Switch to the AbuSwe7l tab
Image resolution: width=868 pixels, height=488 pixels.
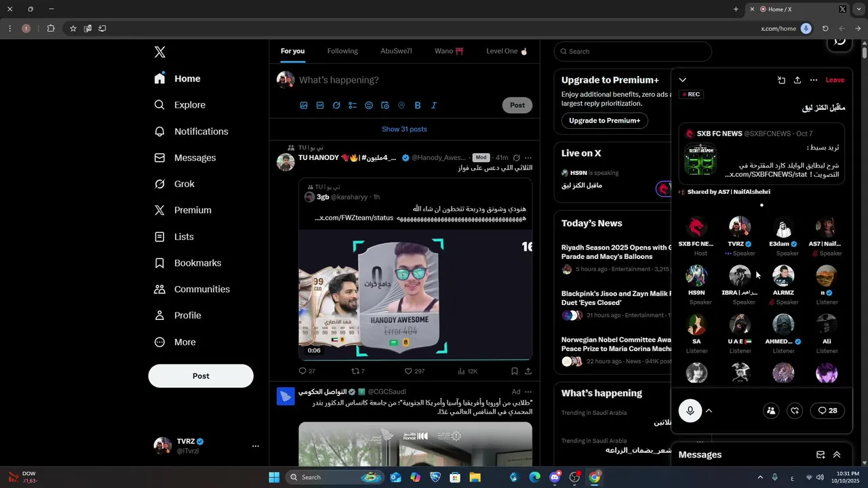click(x=396, y=52)
